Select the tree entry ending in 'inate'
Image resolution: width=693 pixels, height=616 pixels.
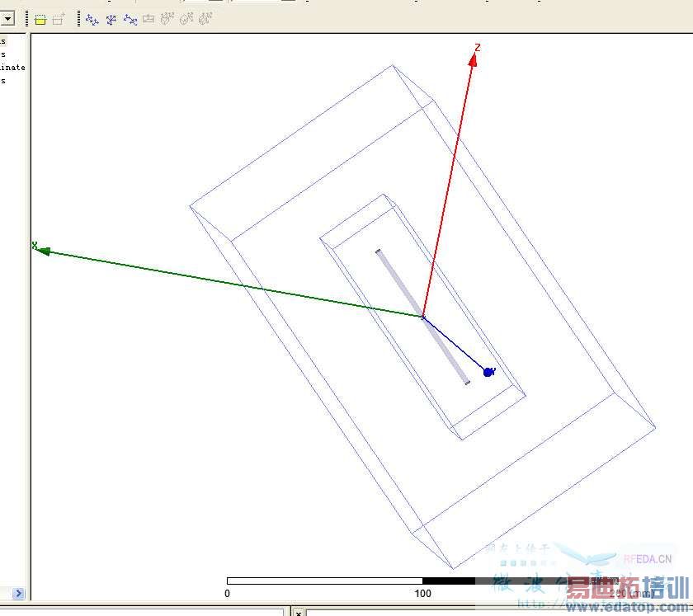12,67
